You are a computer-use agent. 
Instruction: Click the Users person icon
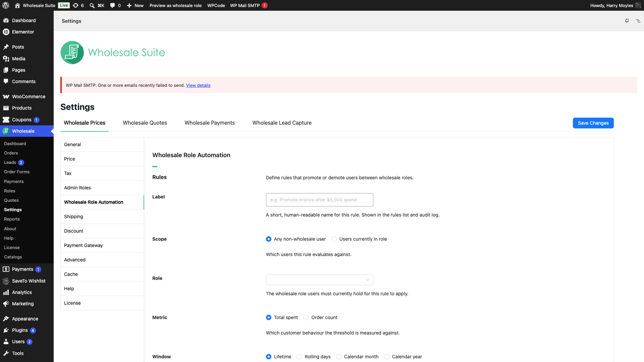6,342
